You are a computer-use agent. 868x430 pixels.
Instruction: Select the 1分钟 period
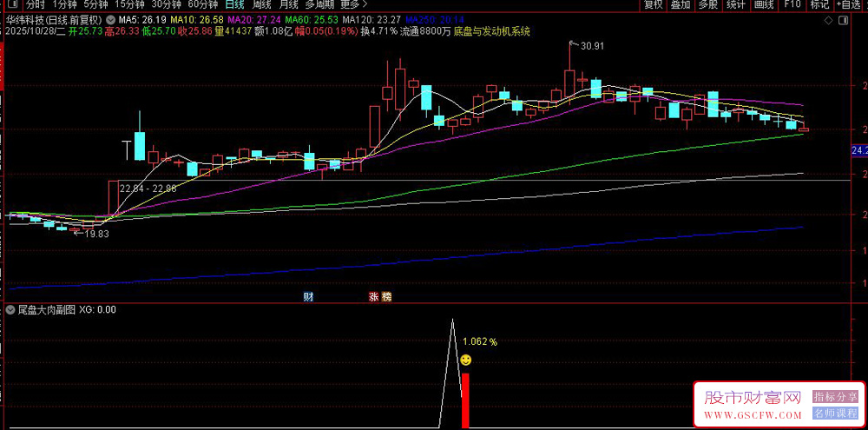(63, 4)
